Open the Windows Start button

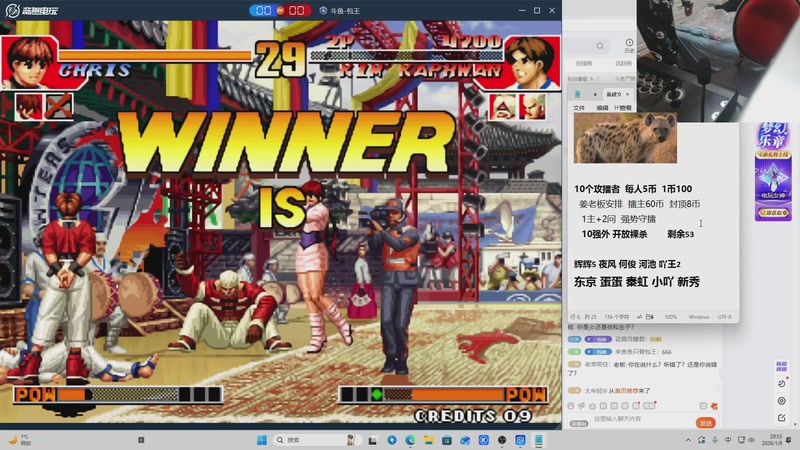262,440
